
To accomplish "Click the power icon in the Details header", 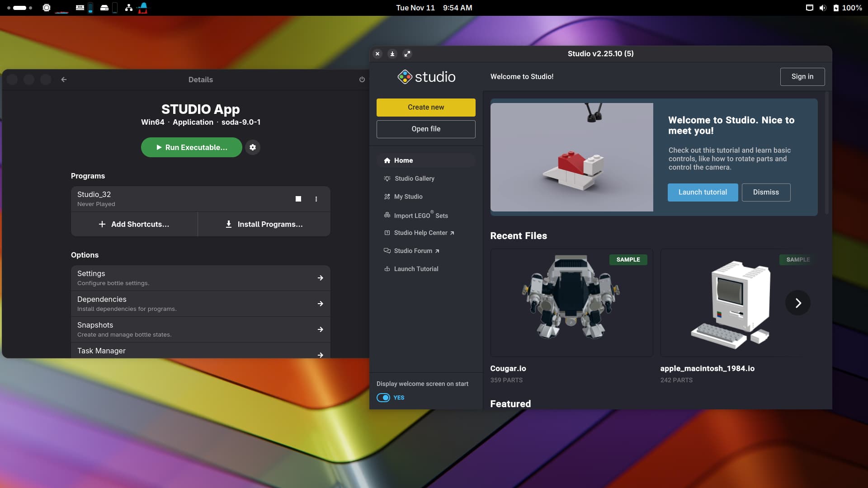I will pos(362,80).
